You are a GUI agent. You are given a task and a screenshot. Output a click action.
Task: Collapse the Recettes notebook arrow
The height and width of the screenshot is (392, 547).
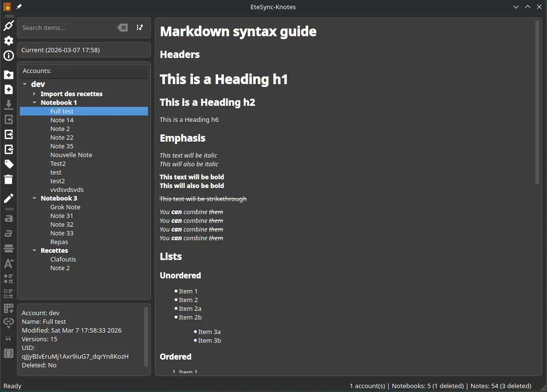point(34,250)
